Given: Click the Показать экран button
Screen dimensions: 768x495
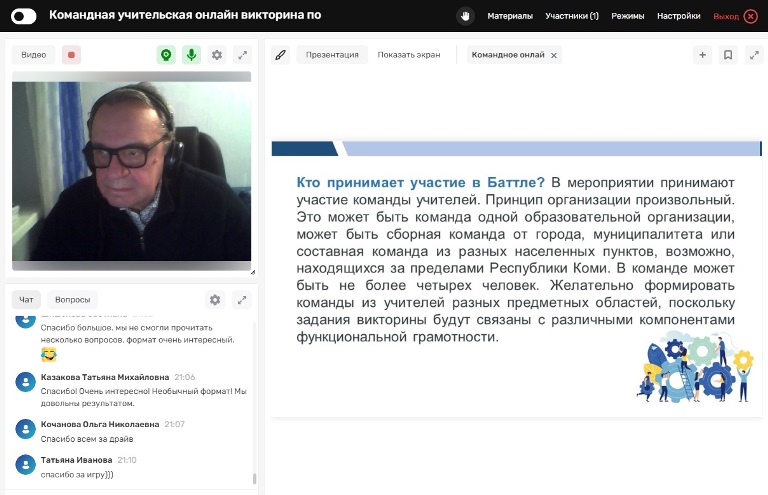Looking at the screenshot, I should pyautogui.click(x=410, y=55).
